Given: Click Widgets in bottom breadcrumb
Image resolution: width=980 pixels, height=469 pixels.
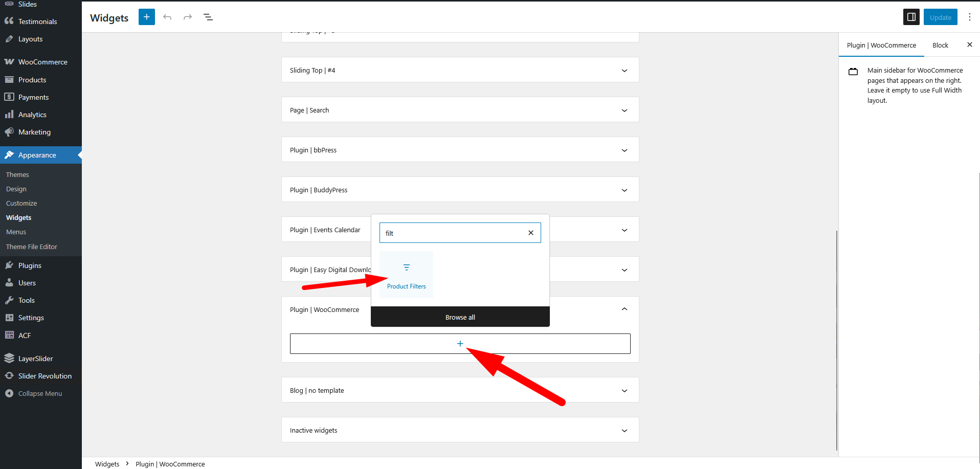Looking at the screenshot, I should click(107, 464).
